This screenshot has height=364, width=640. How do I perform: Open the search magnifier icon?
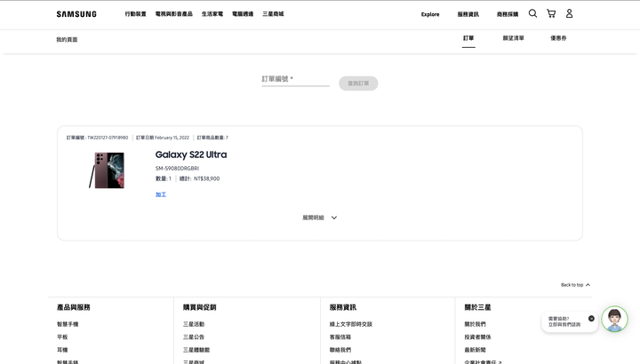(x=532, y=13)
